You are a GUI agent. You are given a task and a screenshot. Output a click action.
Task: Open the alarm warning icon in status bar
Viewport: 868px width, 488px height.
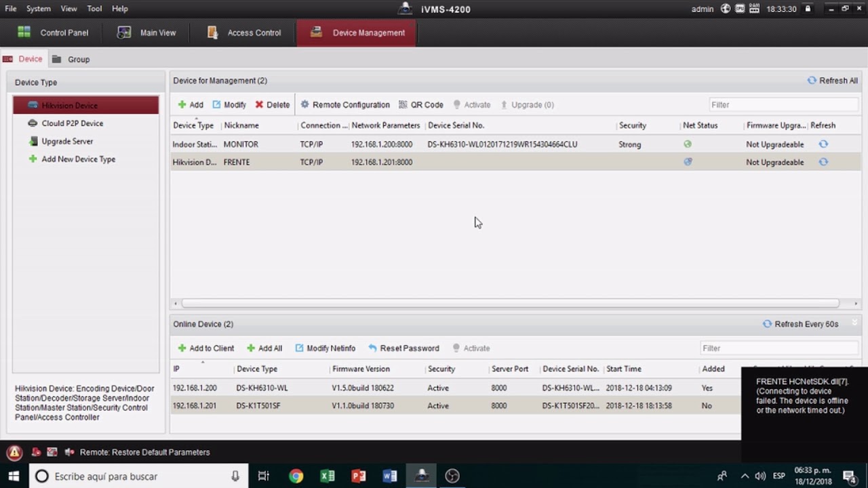(14, 452)
